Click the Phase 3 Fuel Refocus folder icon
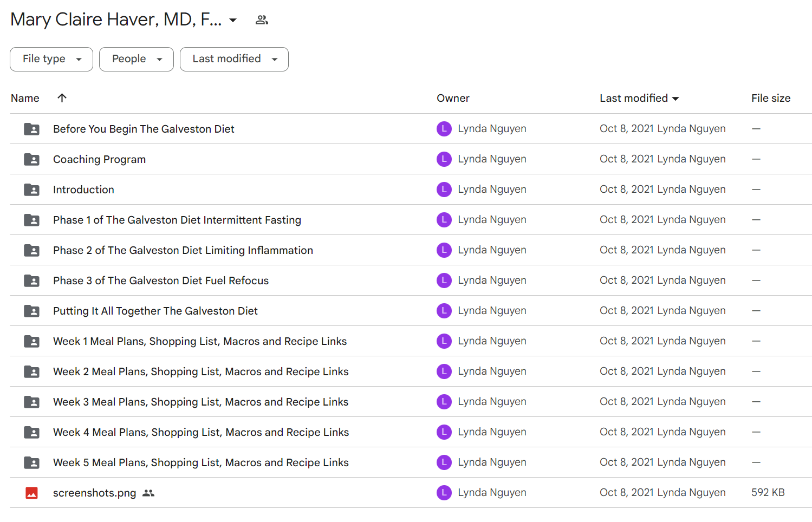 [x=31, y=280]
